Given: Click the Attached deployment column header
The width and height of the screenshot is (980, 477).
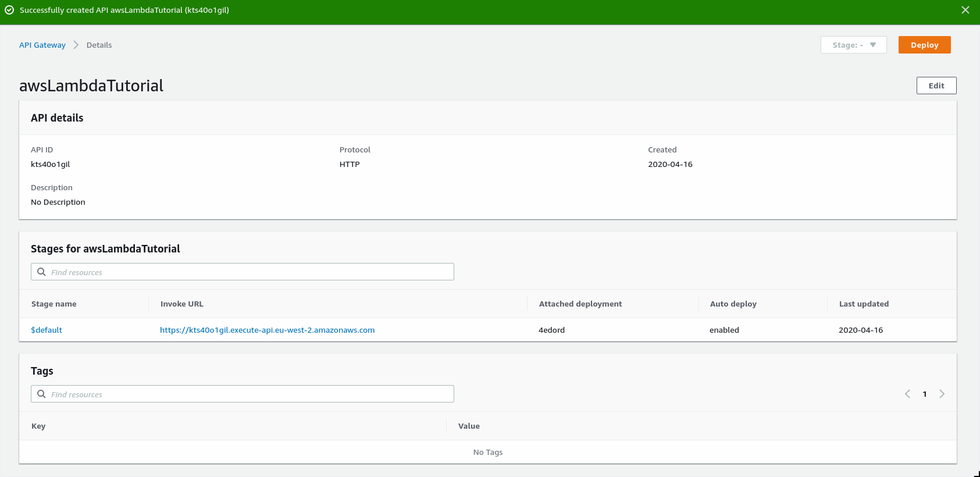Looking at the screenshot, I should click(580, 304).
